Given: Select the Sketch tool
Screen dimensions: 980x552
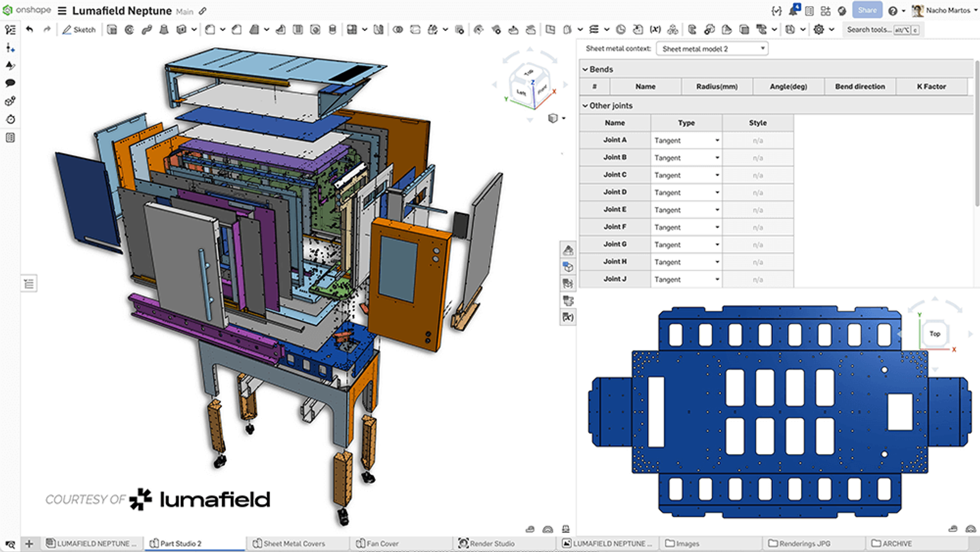Looking at the screenshot, I should 79,29.
